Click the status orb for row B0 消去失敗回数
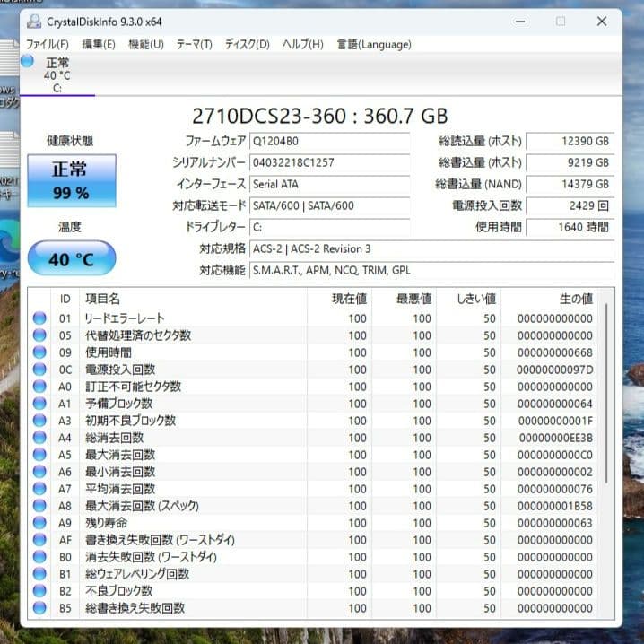The width and height of the screenshot is (644, 644). point(39,556)
